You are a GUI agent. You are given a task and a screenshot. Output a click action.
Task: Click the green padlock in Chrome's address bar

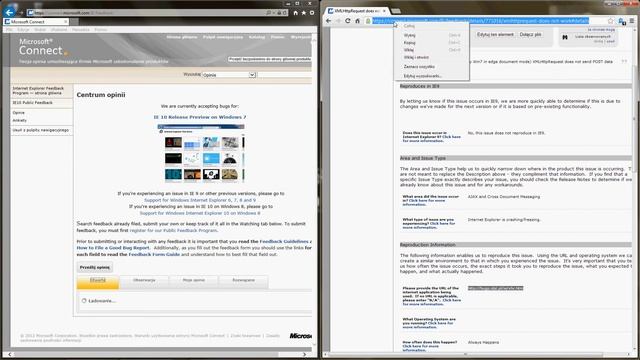368,21
